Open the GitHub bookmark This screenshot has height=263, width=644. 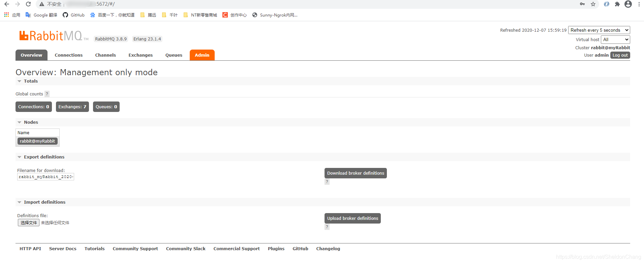[73, 15]
